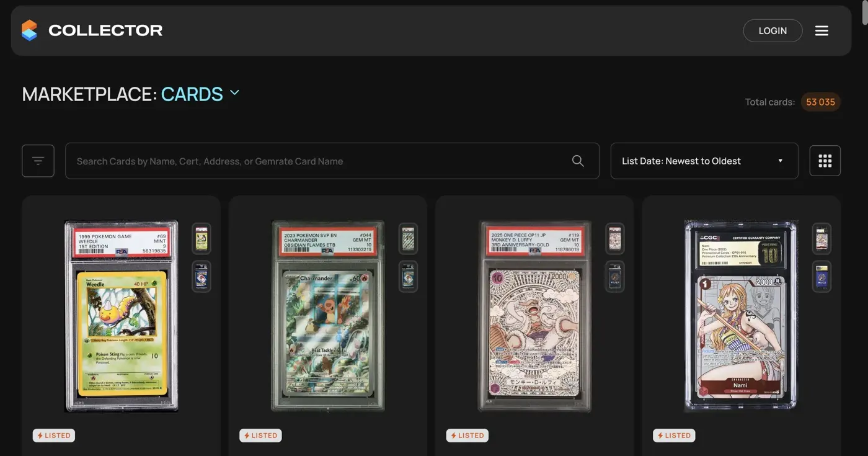Screen dimensions: 868x456
Task: Select Charmander front-side small thumbnail
Action: (x=408, y=239)
